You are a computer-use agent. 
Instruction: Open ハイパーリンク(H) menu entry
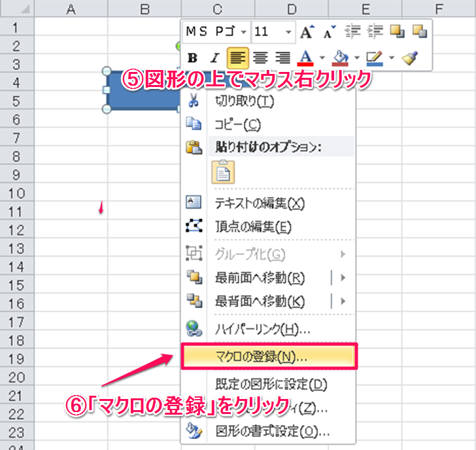(x=262, y=328)
